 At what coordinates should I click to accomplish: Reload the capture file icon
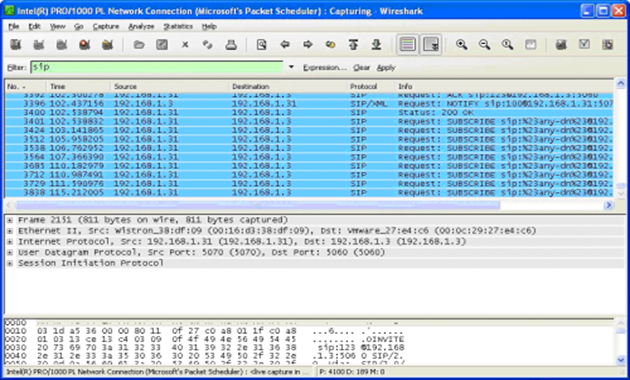208,45
